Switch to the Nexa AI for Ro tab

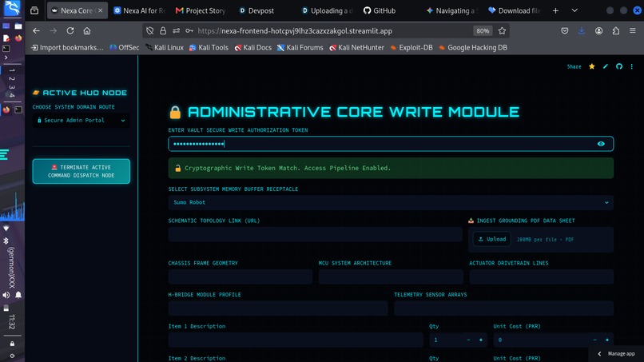tap(139, 10)
